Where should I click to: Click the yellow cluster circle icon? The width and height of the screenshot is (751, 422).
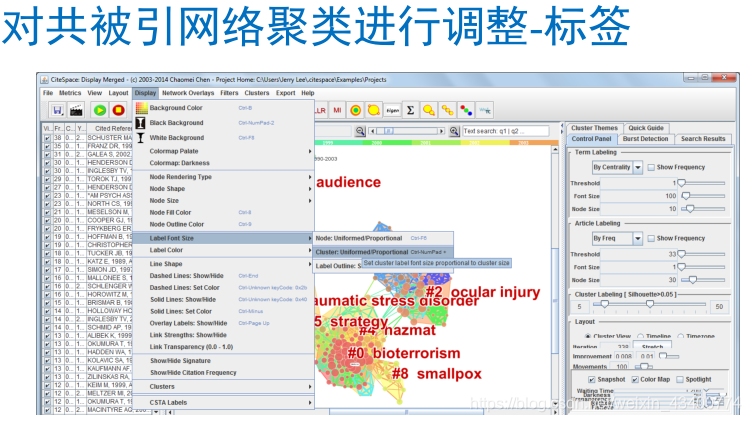[374, 111]
